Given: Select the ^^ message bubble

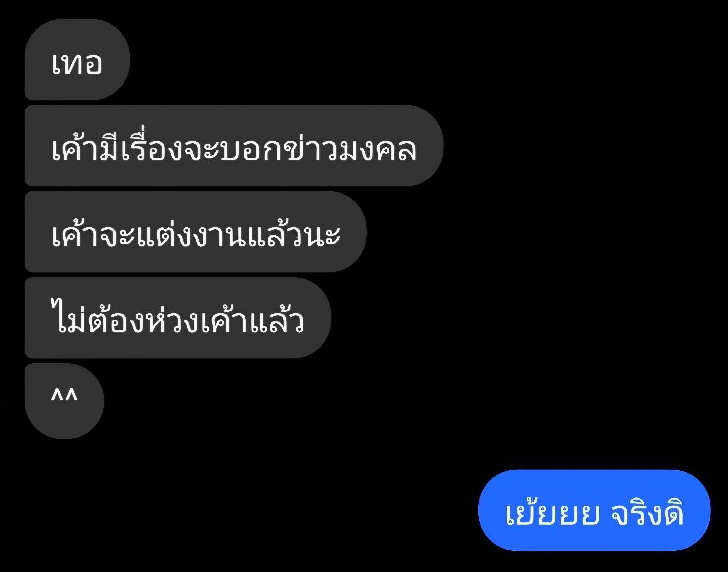Looking at the screenshot, I should coord(64,401).
